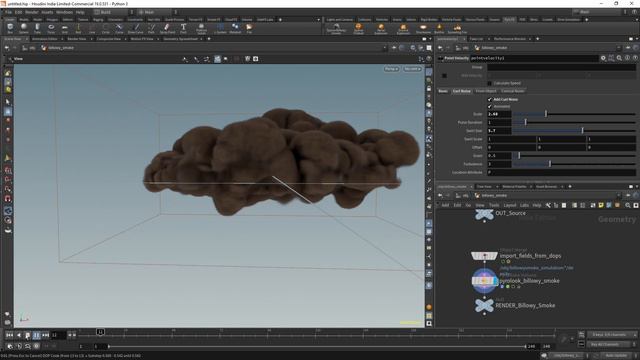Open the Main radial menu dropdown

point(156,12)
